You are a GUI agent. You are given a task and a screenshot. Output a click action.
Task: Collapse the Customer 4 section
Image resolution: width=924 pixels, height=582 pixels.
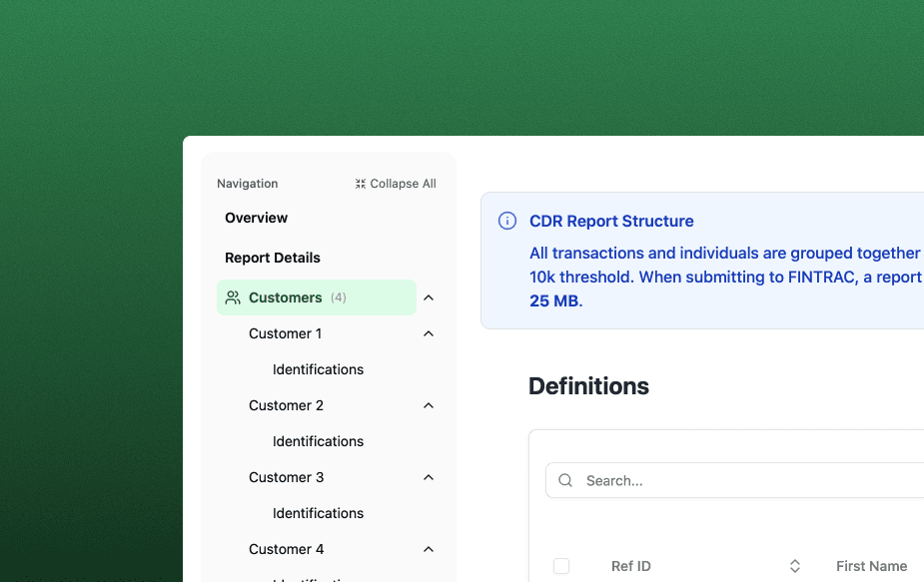pyautogui.click(x=428, y=549)
